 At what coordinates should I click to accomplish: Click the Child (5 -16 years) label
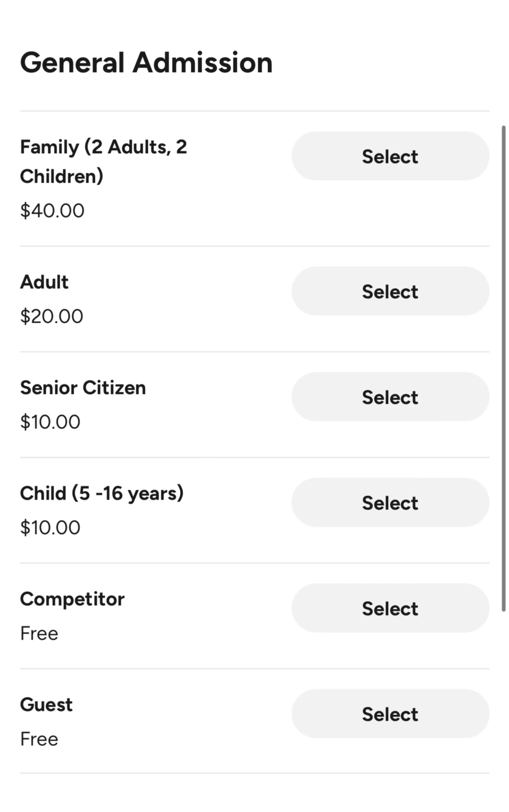coord(102,493)
